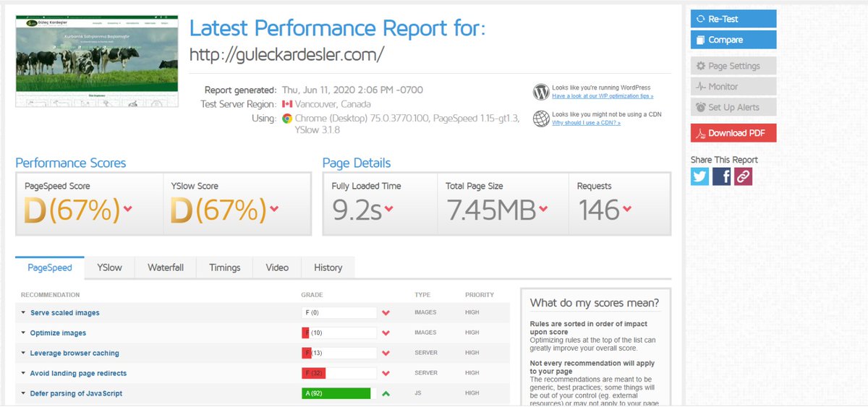Image resolution: width=868 pixels, height=407 pixels.
Task: Click the website screenshot thumbnail
Action: click(x=97, y=62)
